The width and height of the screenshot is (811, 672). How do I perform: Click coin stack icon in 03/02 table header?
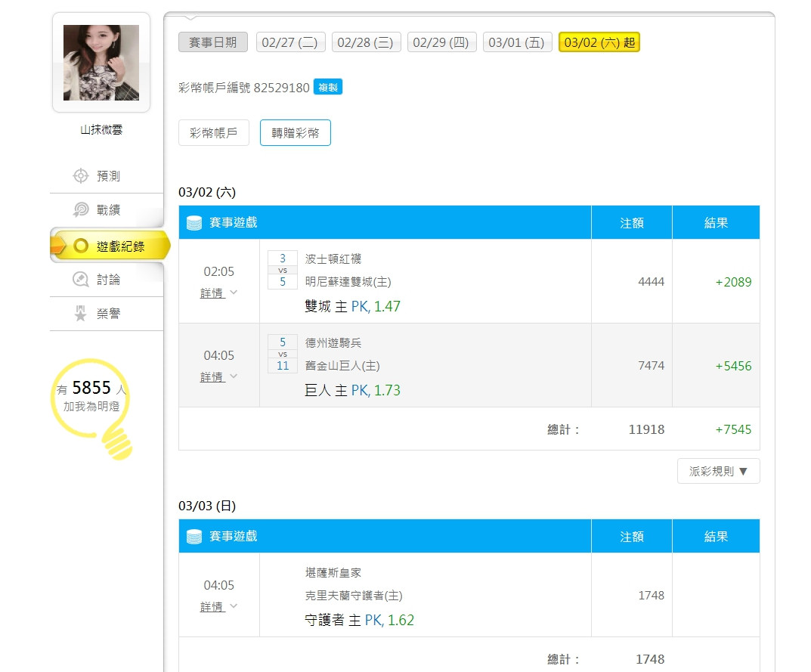point(194,223)
